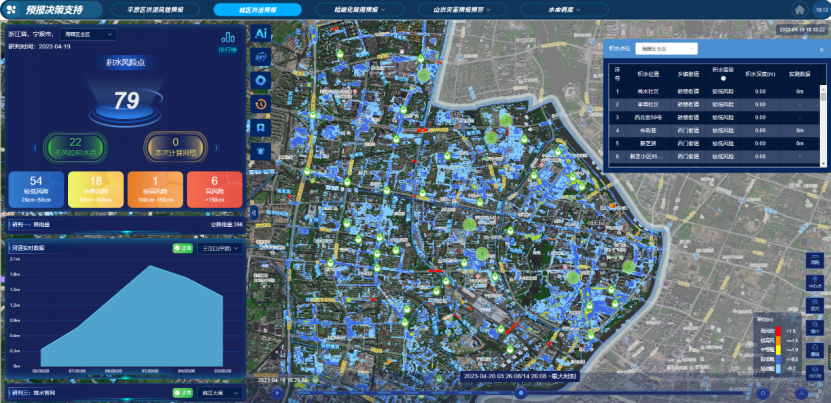Zoom in with the 放大 magnifier button
The image size is (831, 403).
[815, 304]
